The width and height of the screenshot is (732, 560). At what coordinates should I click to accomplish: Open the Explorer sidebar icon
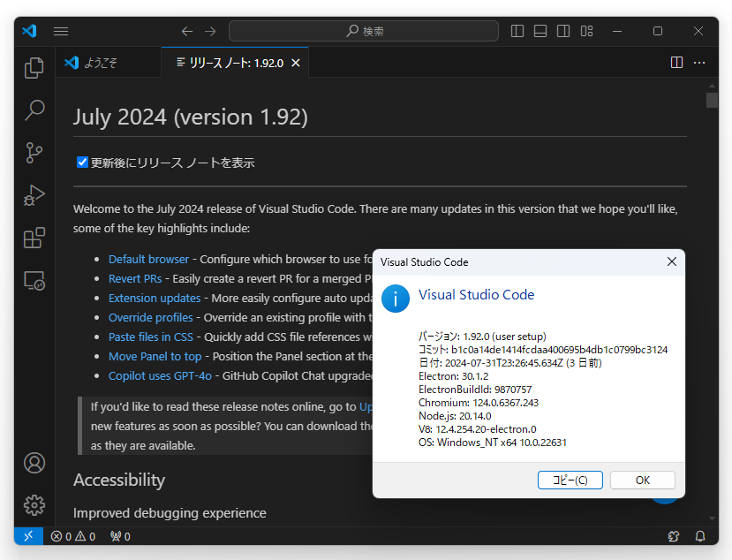pos(34,67)
